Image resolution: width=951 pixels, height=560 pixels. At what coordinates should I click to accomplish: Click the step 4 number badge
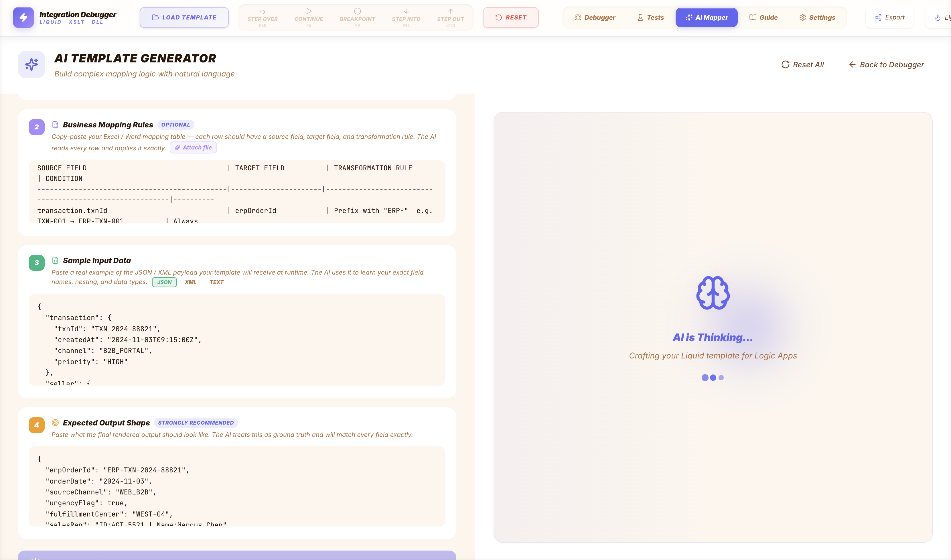pos(37,425)
